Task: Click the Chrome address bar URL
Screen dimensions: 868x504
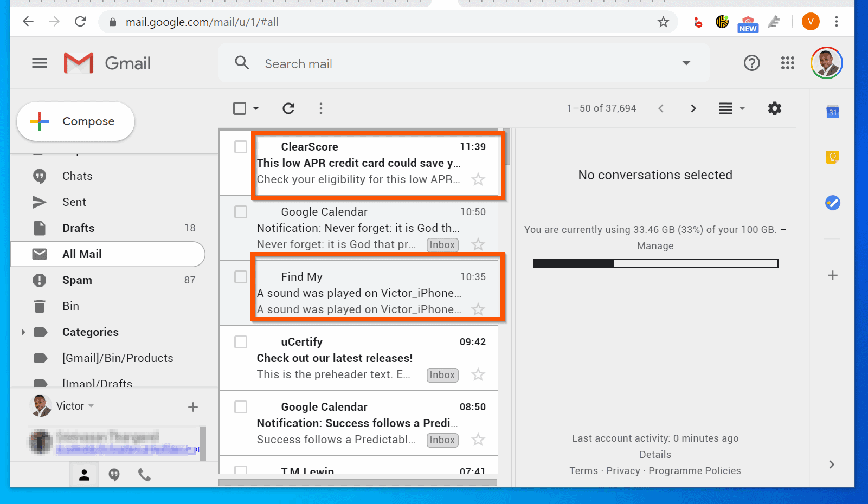Action: [x=202, y=22]
